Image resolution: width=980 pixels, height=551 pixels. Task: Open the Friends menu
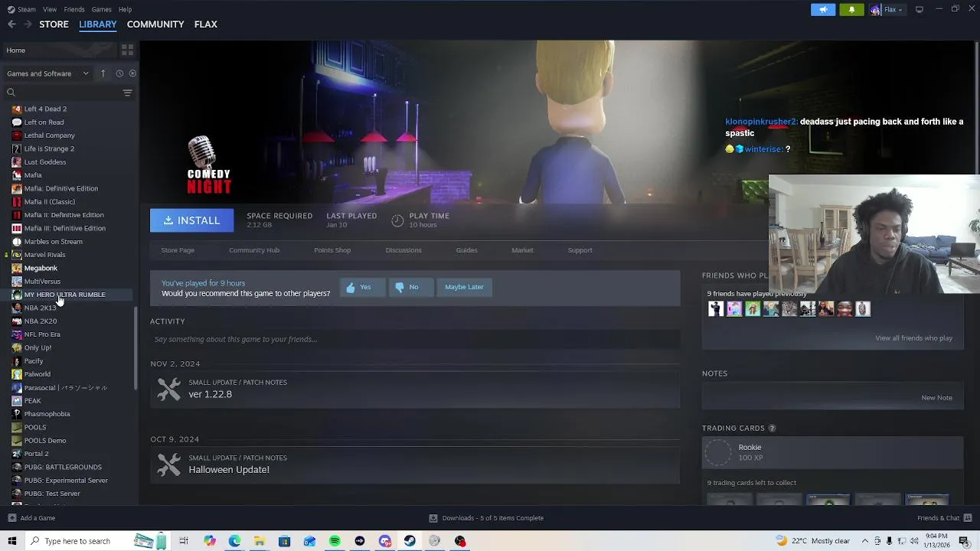coord(74,9)
